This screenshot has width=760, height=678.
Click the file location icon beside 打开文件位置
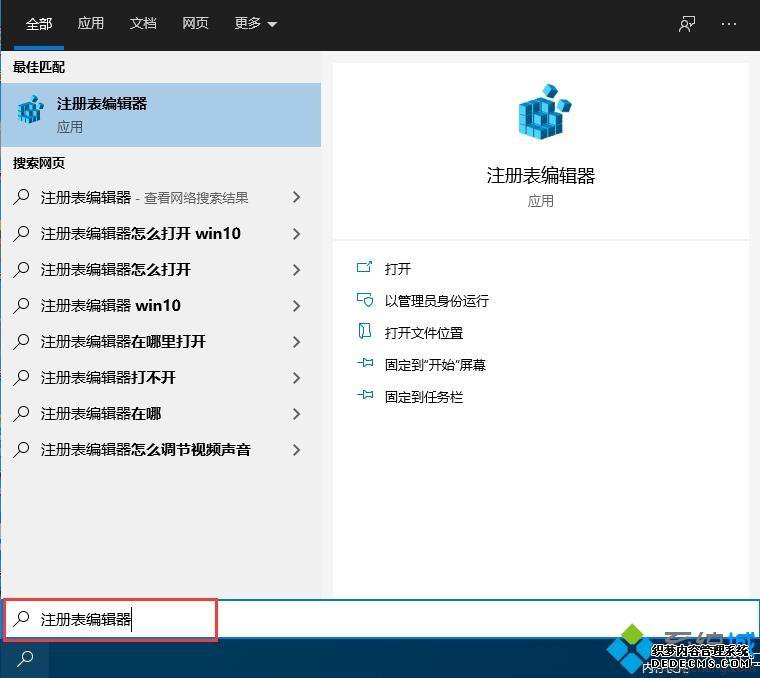coord(364,331)
